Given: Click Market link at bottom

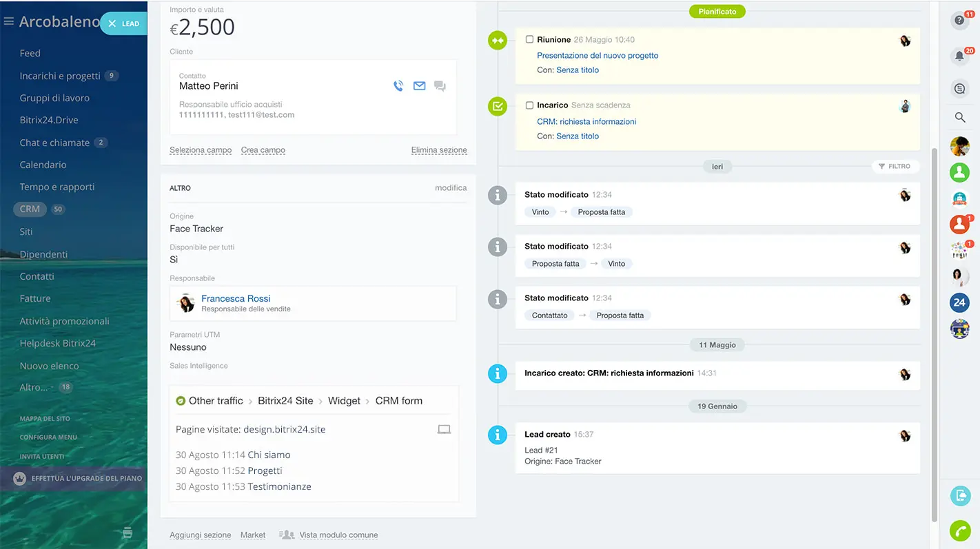Looking at the screenshot, I should click(x=253, y=535).
